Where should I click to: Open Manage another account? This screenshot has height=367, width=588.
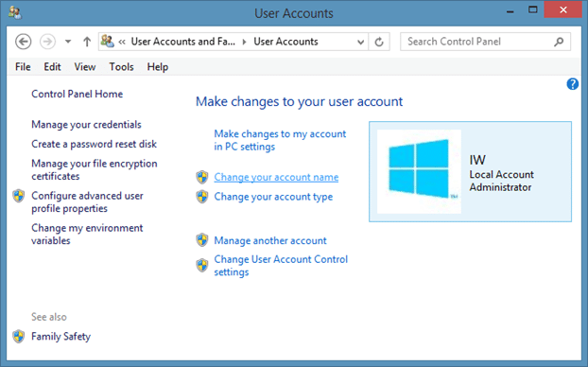pyautogui.click(x=270, y=240)
